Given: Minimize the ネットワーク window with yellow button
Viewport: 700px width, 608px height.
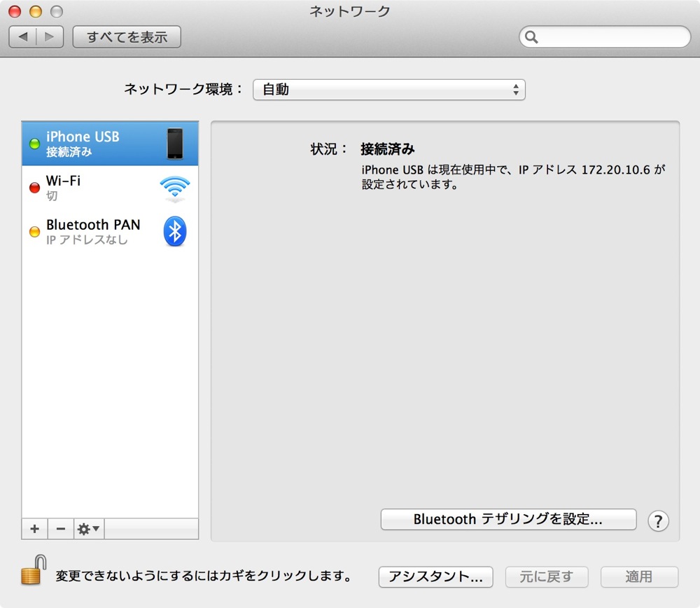Looking at the screenshot, I should [36, 11].
